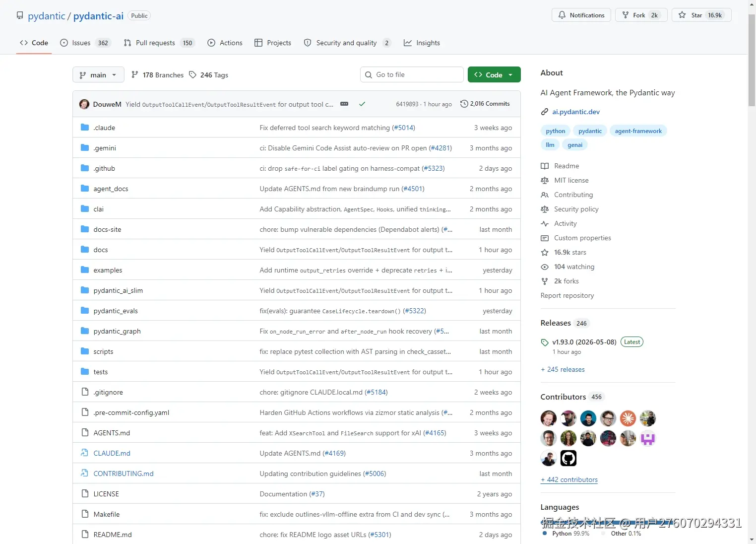Open the .gemini folder
Screen dimensions: 756x544
(x=105, y=148)
